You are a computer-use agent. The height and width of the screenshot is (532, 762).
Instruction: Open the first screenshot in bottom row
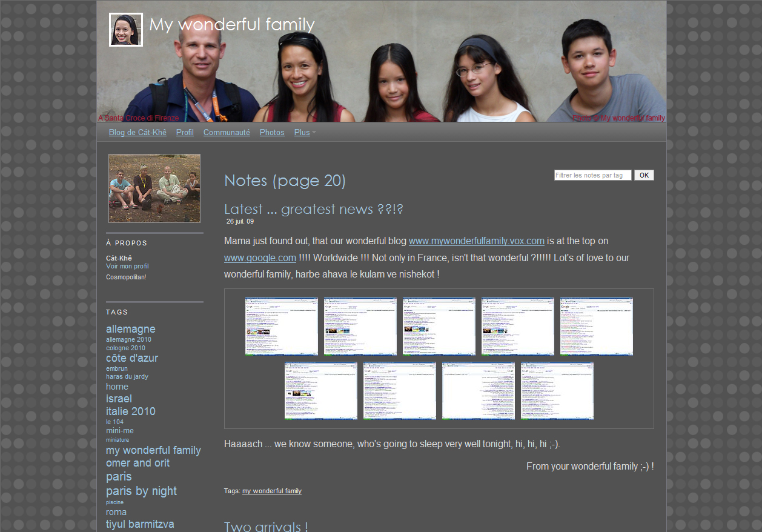320,391
